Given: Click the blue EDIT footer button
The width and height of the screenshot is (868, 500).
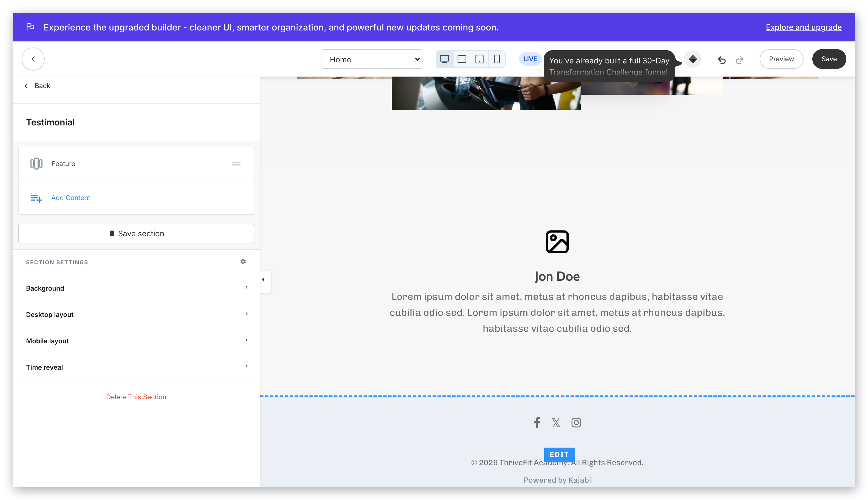Looking at the screenshot, I should coord(559,454).
